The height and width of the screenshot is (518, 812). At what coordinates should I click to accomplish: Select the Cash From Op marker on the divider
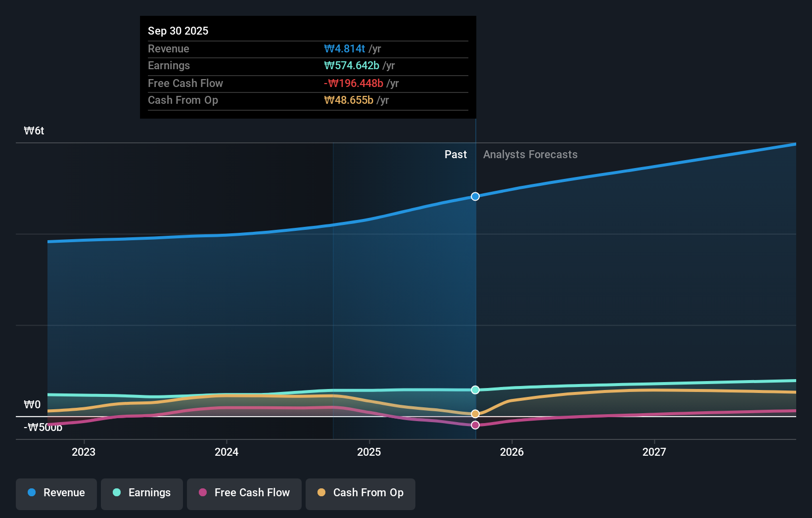click(475, 413)
